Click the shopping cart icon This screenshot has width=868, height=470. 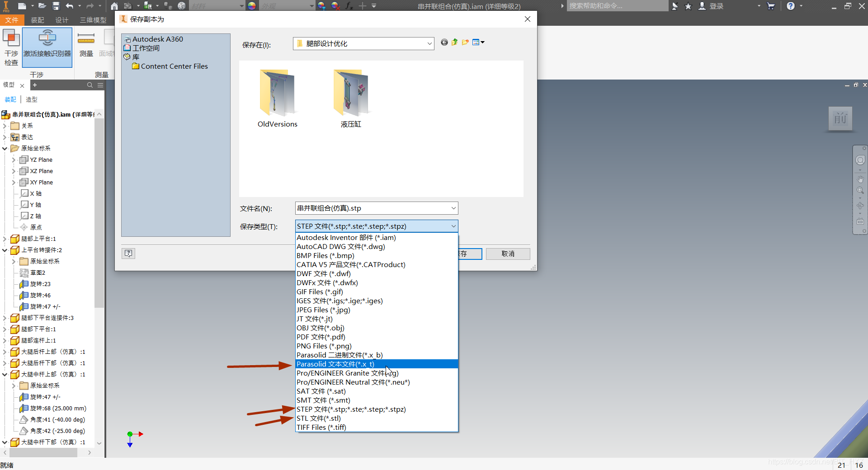771,6
